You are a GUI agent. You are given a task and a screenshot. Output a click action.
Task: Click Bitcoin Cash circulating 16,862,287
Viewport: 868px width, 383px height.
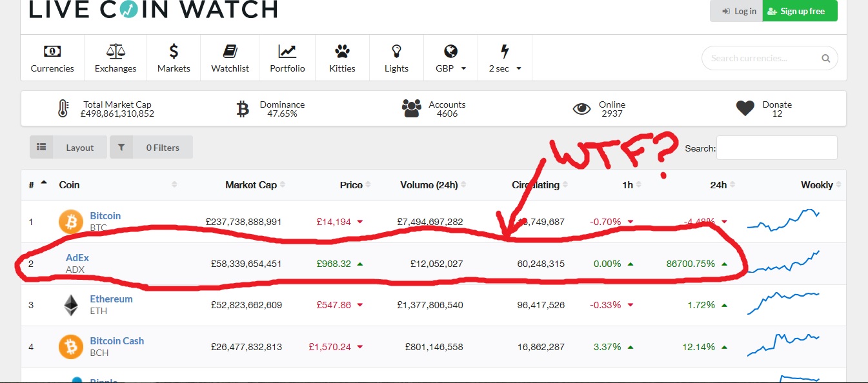pyautogui.click(x=541, y=347)
